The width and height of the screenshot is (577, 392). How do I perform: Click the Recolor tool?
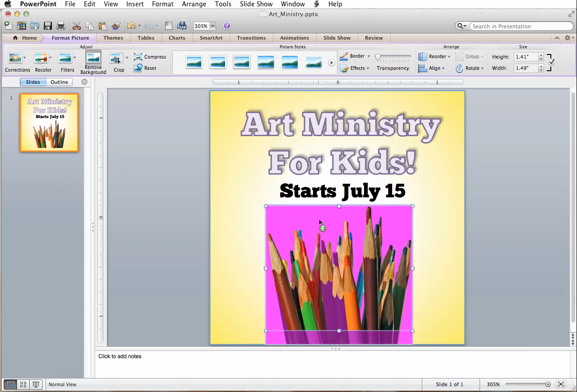tap(43, 62)
